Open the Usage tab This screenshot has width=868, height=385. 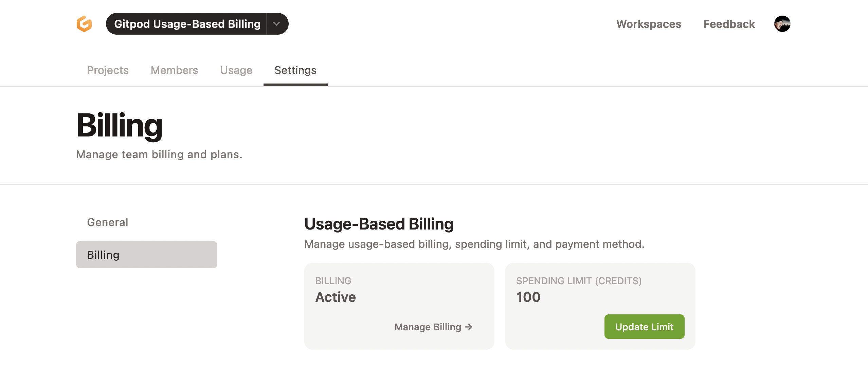click(236, 70)
